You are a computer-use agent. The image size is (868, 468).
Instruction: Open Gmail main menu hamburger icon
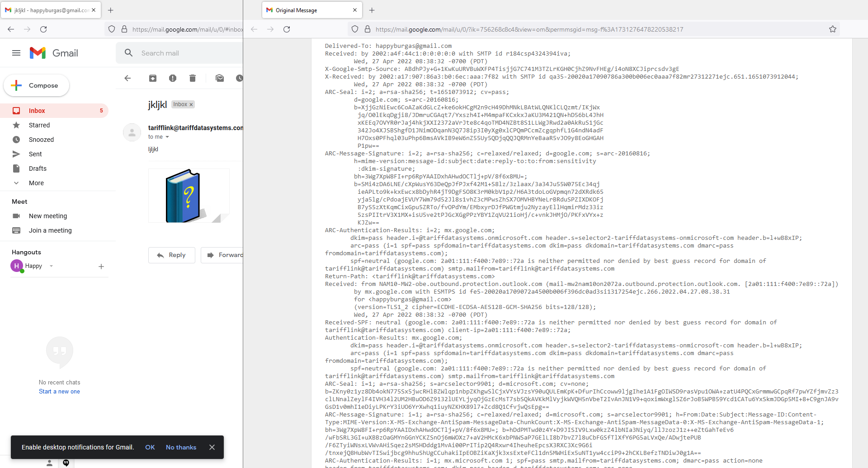(16, 53)
